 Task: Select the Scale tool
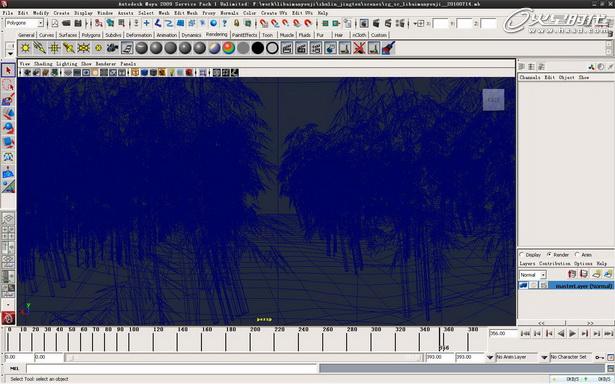coord(8,142)
